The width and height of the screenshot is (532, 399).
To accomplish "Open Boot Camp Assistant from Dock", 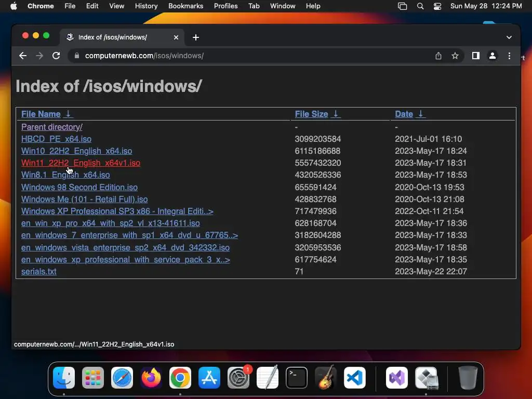I will pos(427,378).
